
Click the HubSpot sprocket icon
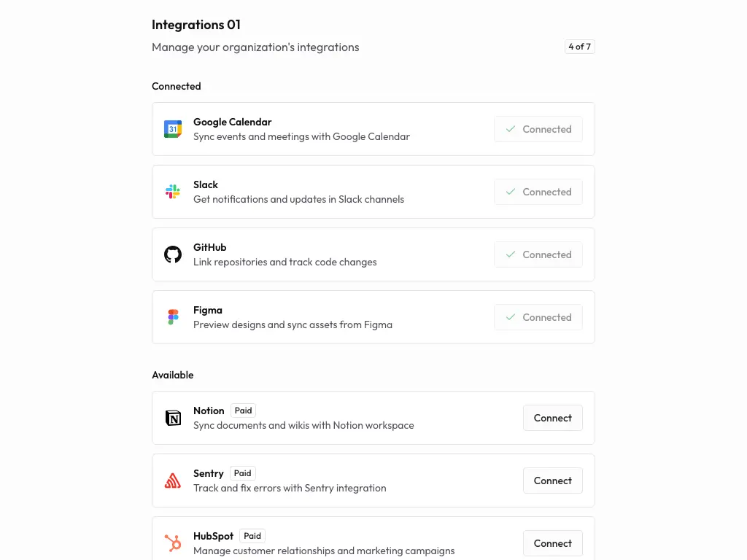172,543
